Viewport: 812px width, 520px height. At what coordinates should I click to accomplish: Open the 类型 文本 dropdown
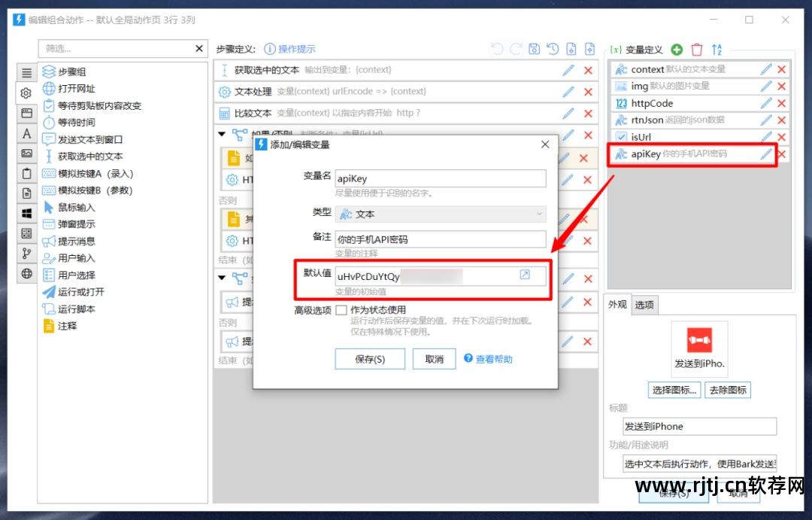pos(440,214)
